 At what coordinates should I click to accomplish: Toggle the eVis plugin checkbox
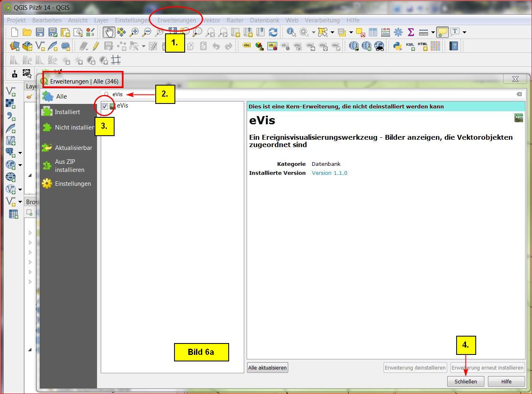point(105,106)
